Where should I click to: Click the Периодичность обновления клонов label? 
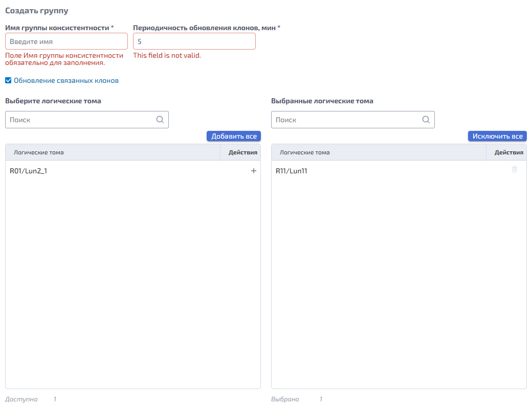207,28
